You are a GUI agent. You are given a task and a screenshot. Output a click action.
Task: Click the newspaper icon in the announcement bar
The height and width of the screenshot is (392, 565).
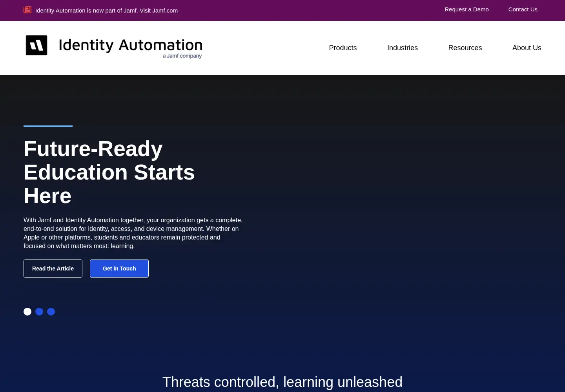tap(27, 10)
